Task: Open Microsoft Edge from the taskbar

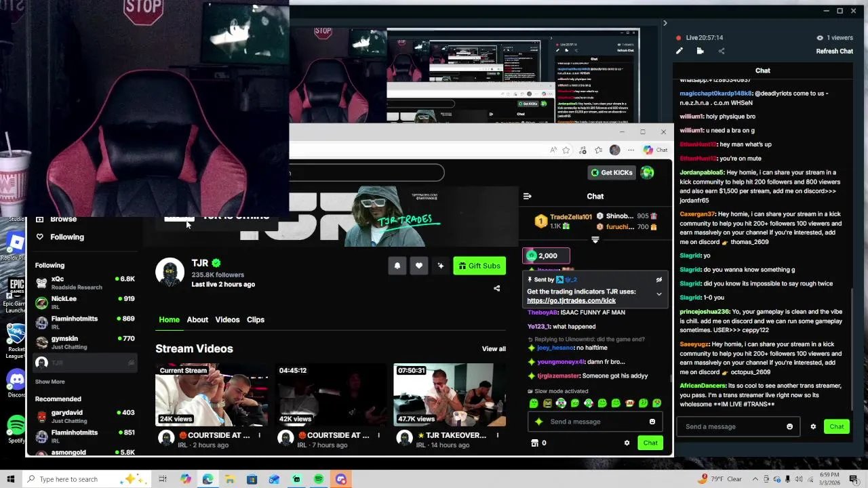Action: click(208, 479)
